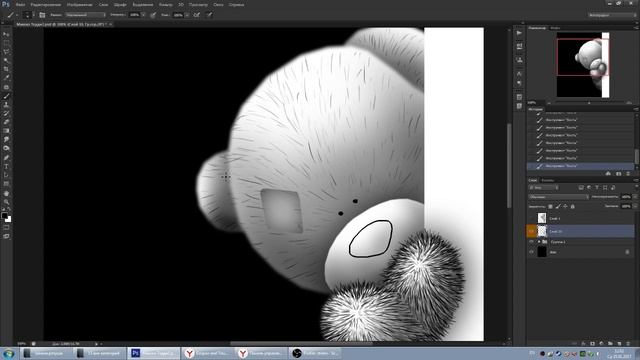Select the Lasso tool
The width and height of the screenshot is (640, 360).
coord(6,52)
